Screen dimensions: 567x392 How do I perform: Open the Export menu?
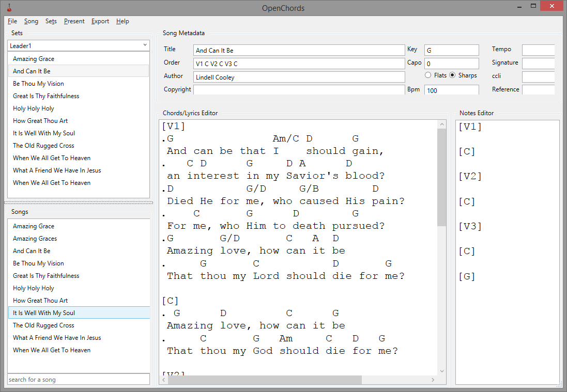[x=100, y=21]
